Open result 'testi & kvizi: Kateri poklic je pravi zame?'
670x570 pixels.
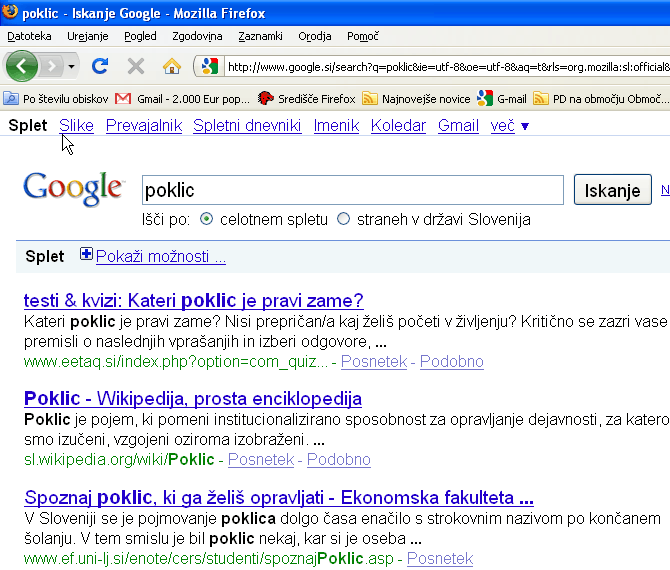point(194,300)
